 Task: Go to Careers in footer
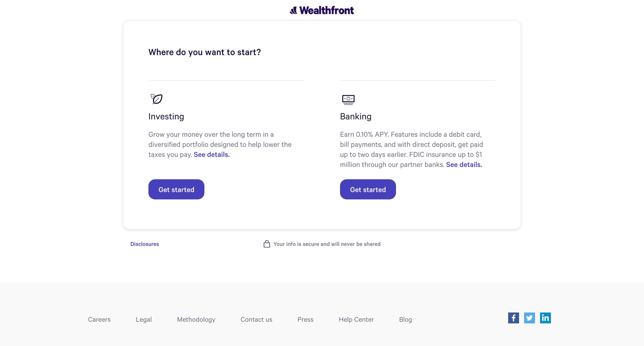[99, 319]
